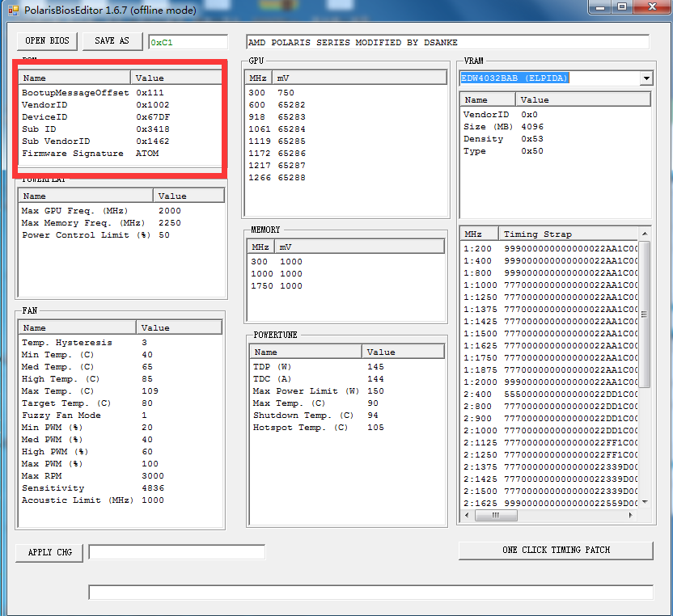Apply changes with APPLY CHG button
This screenshot has width=673, height=616.
(49, 552)
